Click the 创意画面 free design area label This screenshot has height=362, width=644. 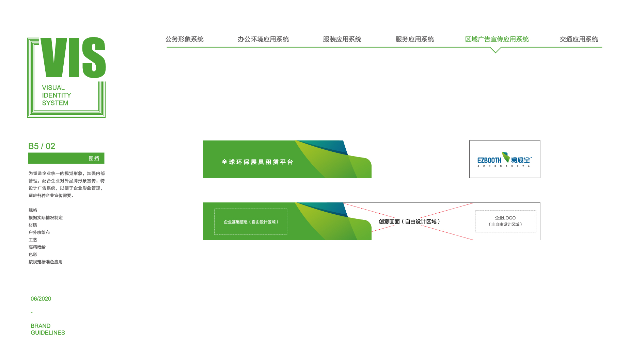click(409, 221)
